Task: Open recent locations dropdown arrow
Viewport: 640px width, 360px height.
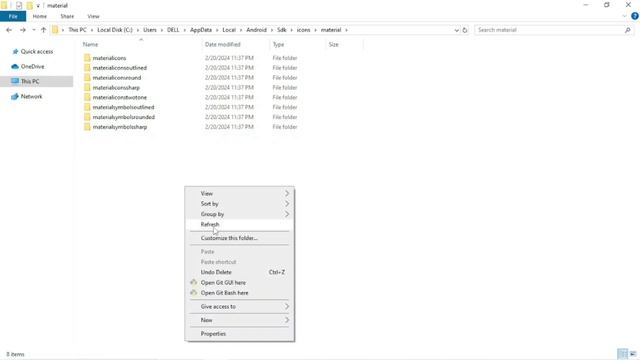Action: 34,30
